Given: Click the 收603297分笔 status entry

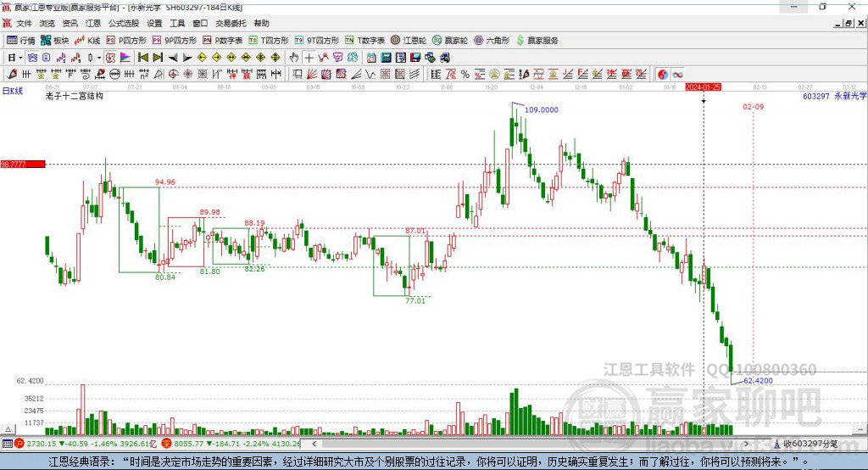Looking at the screenshot, I should coord(806,444).
